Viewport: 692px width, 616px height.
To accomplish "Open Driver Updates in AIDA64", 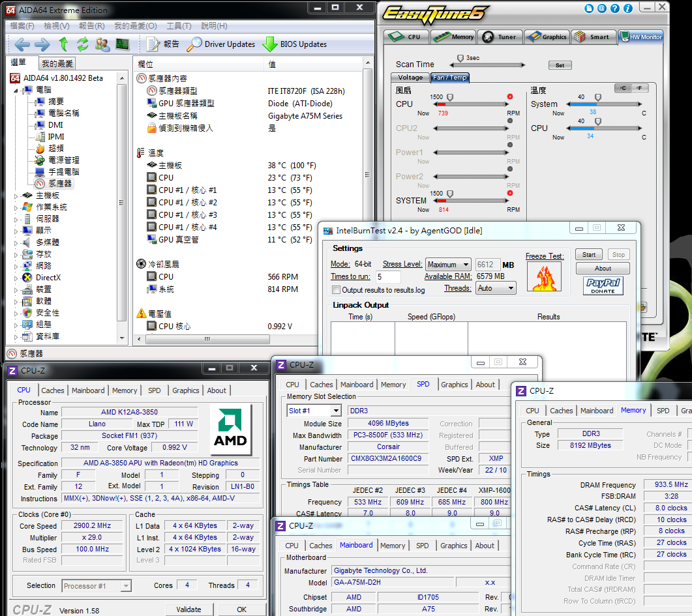I will (x=220, y=44).
